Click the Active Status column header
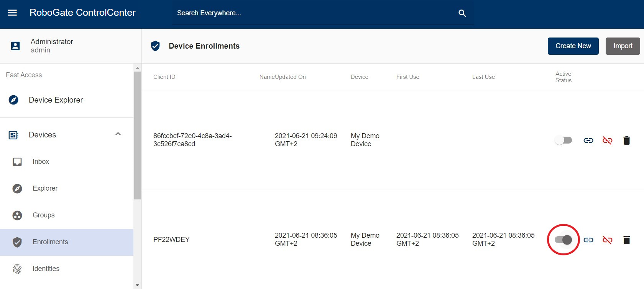The width and height of the screenshot is (644, 289). pyautogui.click(x=563, y=77)
